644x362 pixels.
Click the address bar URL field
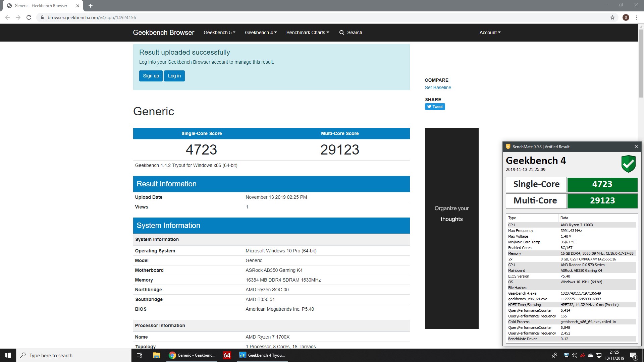click(x=322, y=17)
